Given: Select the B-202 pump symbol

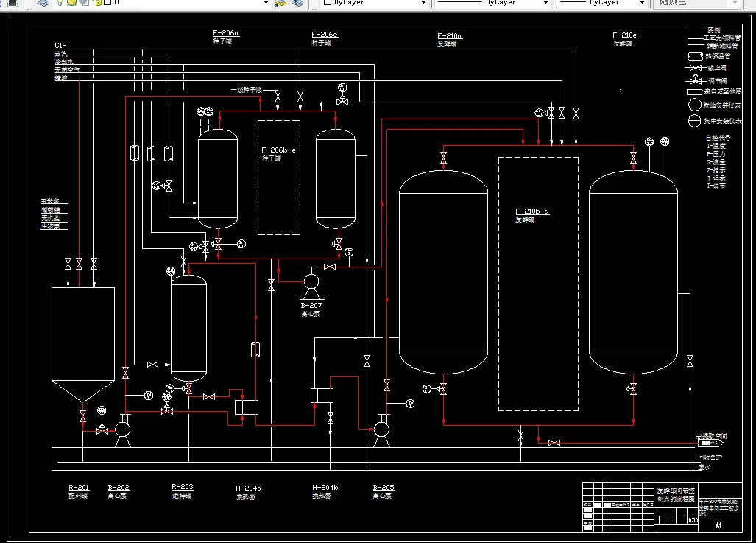Looking at the screenshot, I should [122, 430].
